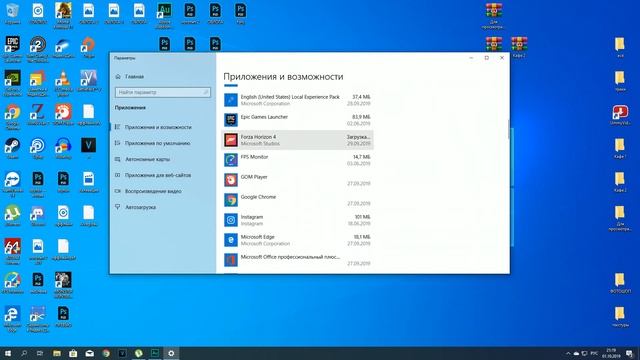This screenshot has height=360, width=640.
Task: Select the uTorrent desktop shortcut
Action: (x=12, y=216)
